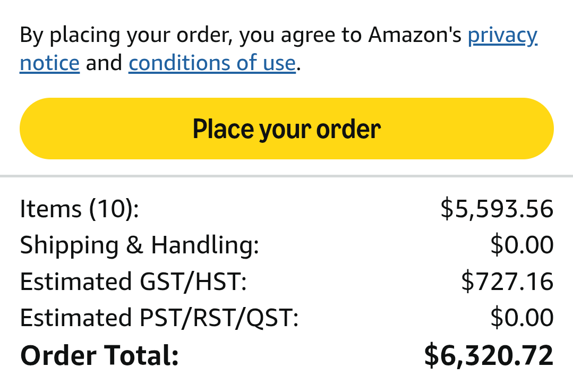This screenshot has width=573, height=392.
Task: Open the conditions of use link
Action: point(212,63)
